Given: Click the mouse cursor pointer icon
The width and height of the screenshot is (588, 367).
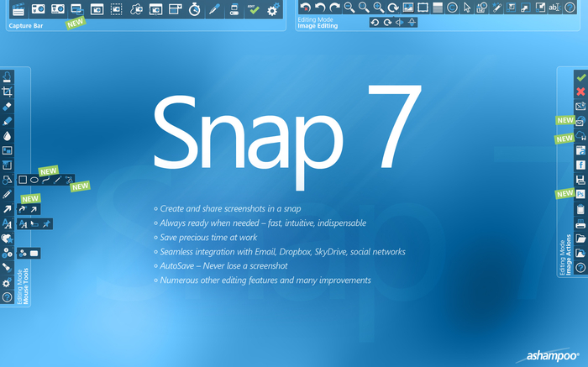Looking at the screenshot, I should click(467, 8).
